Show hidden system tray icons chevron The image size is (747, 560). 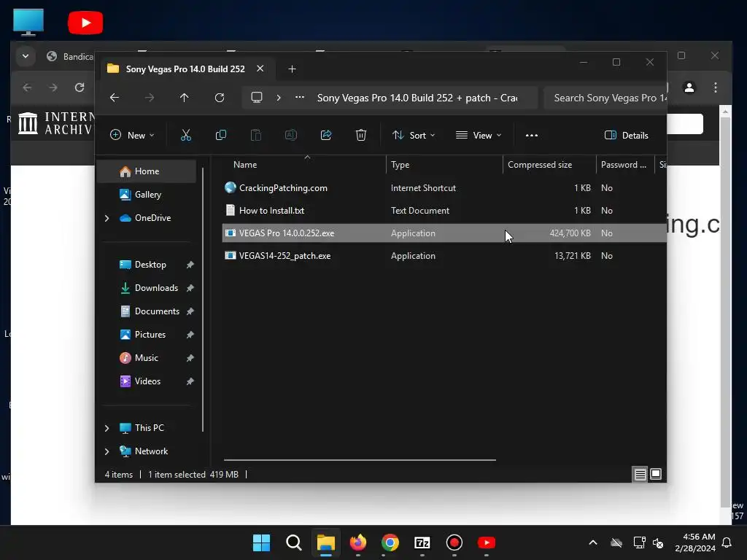tap(593, 542)
